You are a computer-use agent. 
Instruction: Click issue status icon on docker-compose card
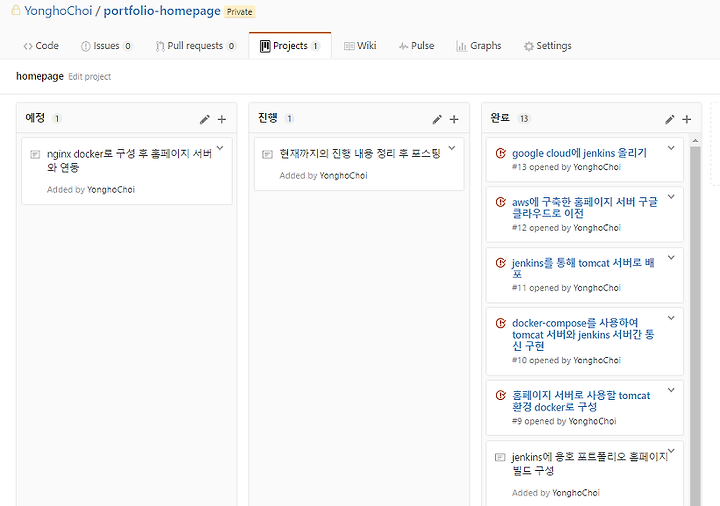[x=501, y=323]
